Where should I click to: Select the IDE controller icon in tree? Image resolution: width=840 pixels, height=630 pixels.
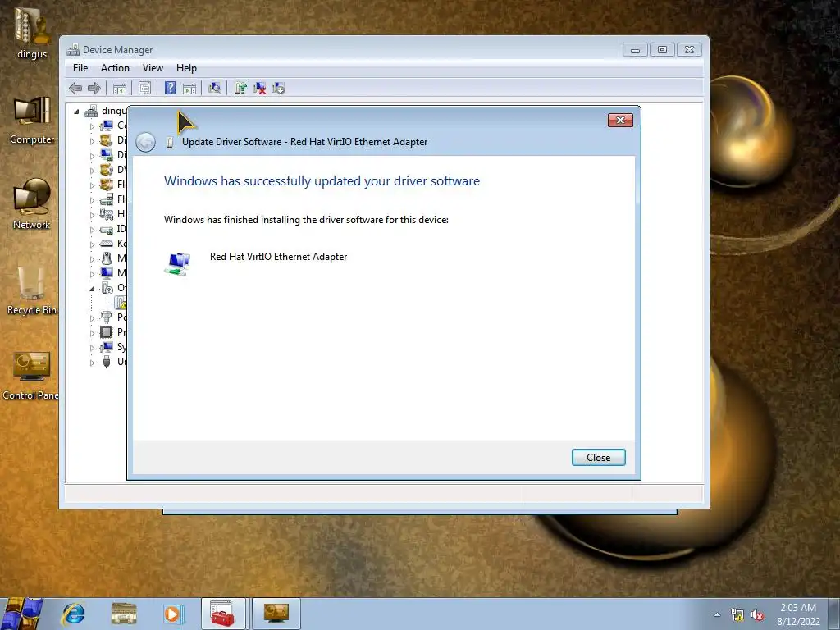[x=107, y=230]
